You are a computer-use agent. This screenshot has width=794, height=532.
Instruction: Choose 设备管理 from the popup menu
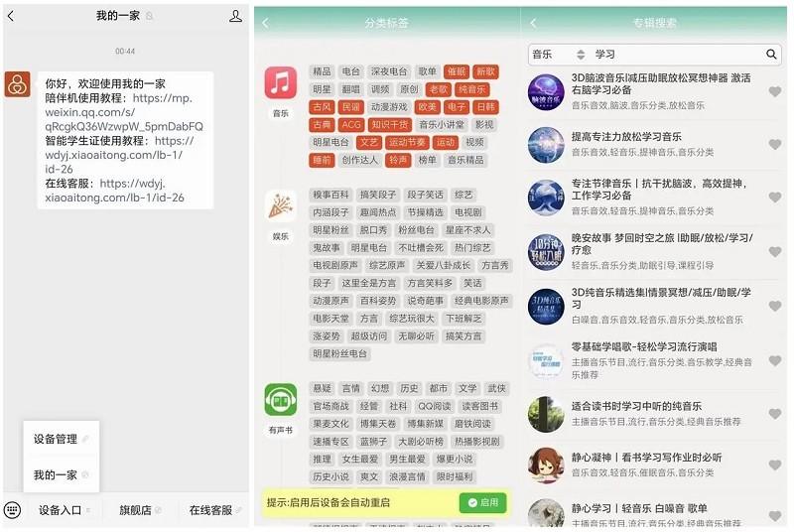point(61,439)
